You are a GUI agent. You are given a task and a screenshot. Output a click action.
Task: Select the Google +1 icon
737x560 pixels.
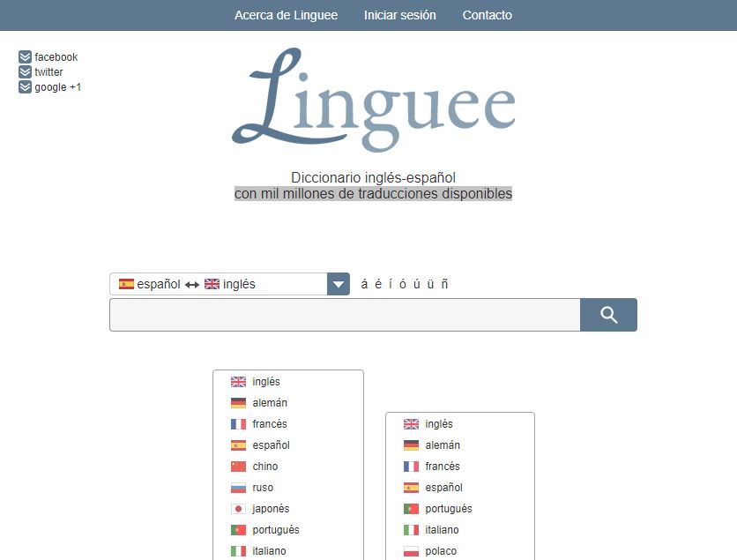click(24, 86)
